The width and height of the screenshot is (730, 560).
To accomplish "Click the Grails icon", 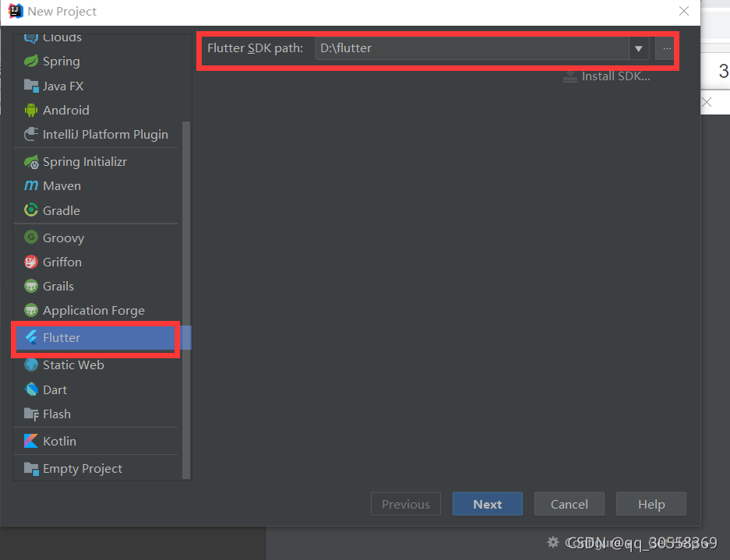I will click(31, 286).
